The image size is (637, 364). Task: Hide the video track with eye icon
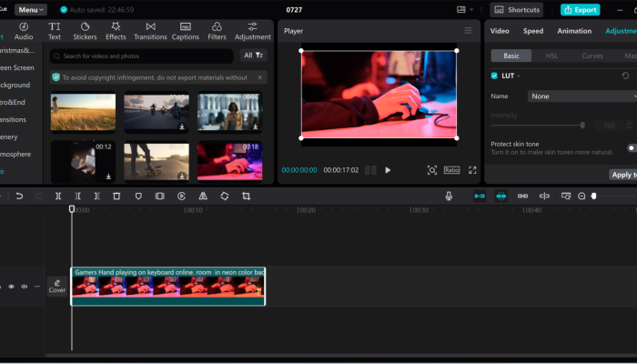coord(12,287)
